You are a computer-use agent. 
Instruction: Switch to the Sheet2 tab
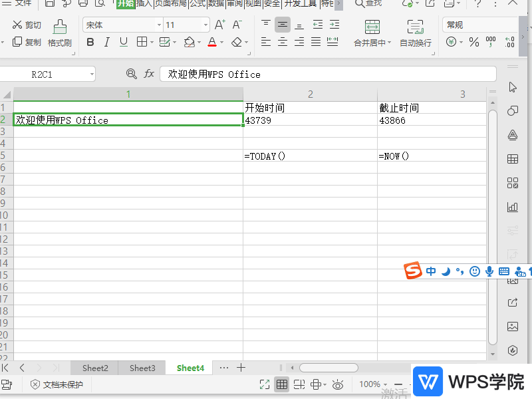95,368
